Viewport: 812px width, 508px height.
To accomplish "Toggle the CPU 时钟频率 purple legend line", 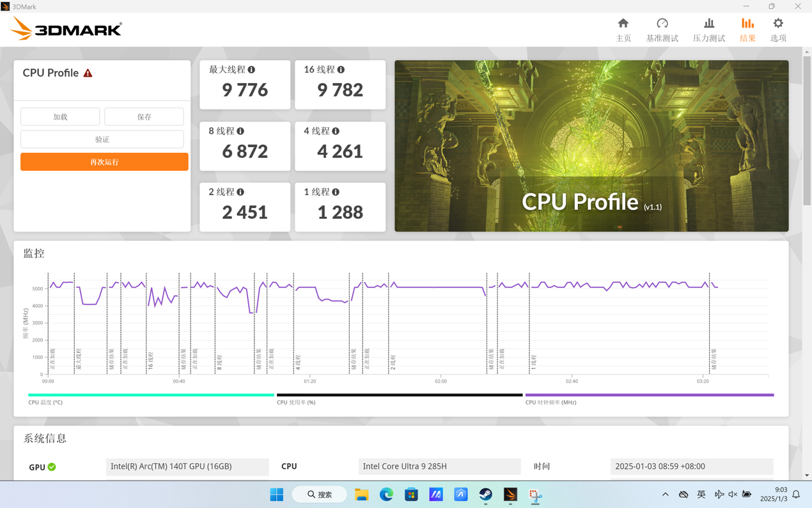I will (649, 395).
